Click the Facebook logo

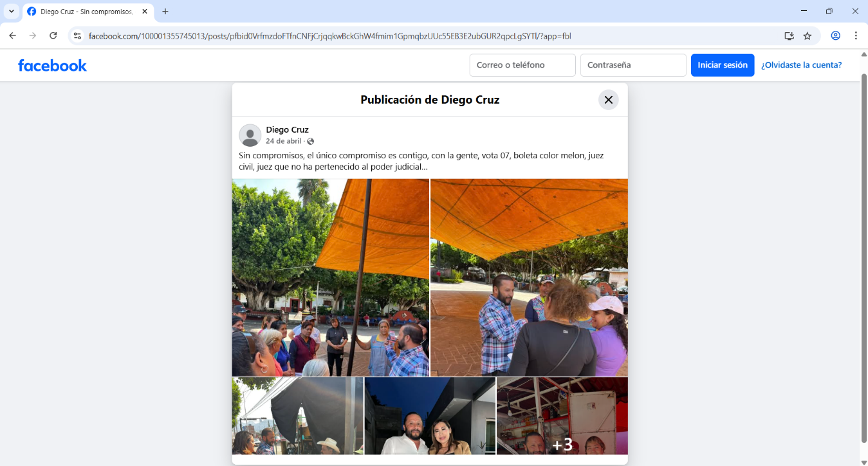coord(52,65)
